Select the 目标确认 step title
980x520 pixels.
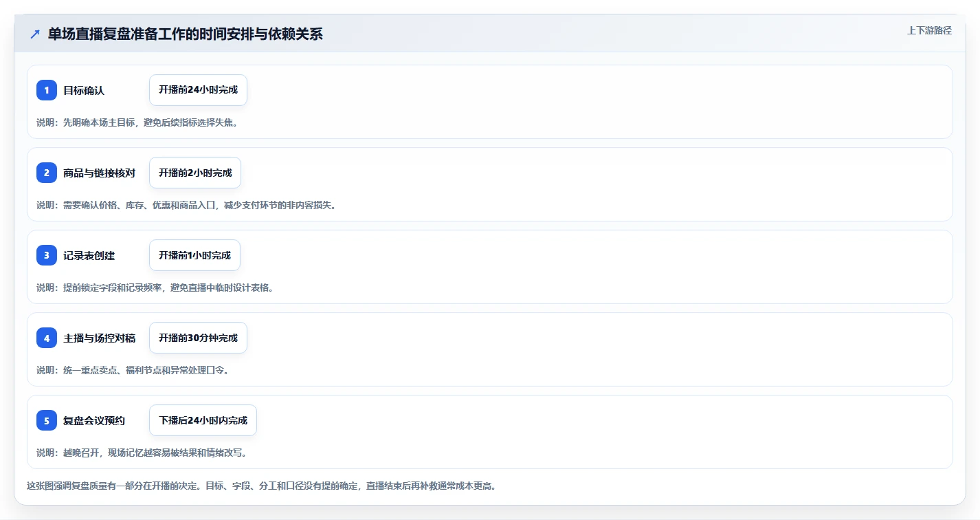84,90
